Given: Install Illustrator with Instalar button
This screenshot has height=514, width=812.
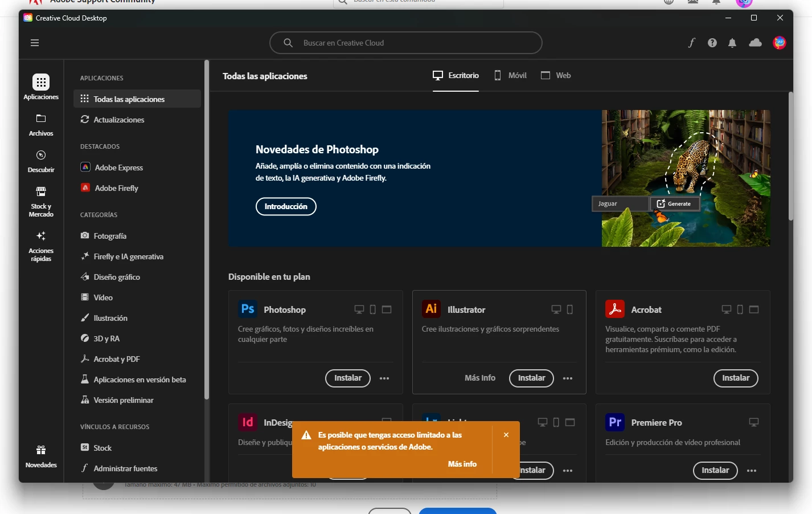Looking at the screenshot, I should point(531,378).
